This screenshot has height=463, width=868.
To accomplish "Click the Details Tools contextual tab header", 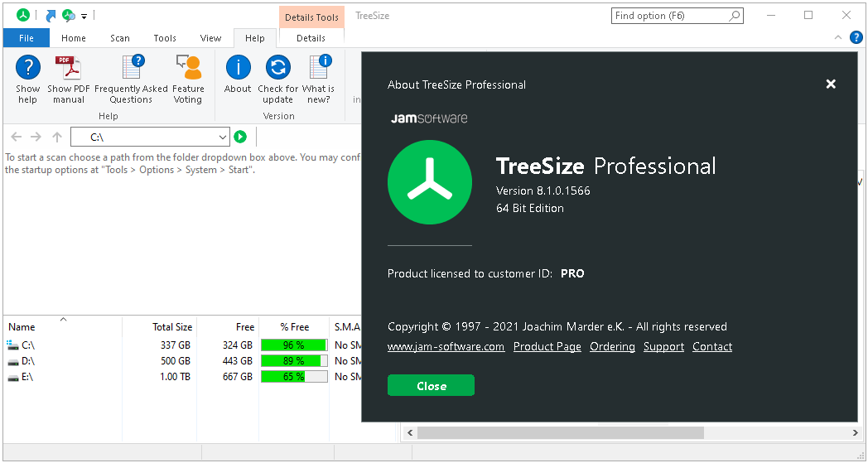I will 311,17.
